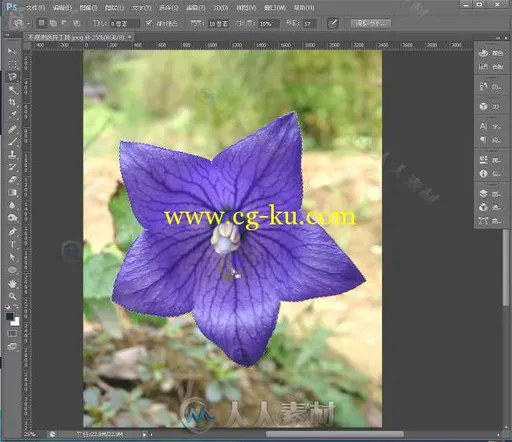Click the Refine Edge button

click(x=371, y=23)
